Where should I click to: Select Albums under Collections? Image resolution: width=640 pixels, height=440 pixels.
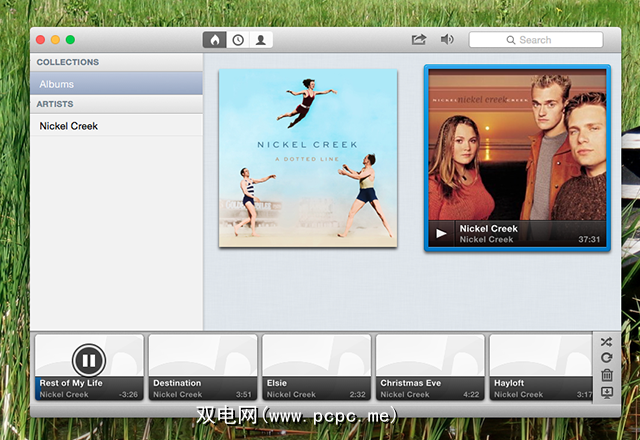pos(116,84)
